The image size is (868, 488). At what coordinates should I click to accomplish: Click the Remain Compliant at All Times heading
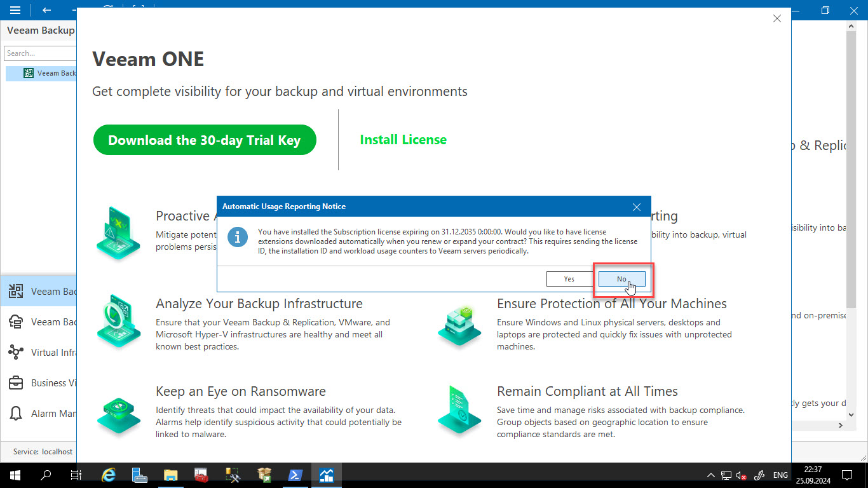coord(587,391)
